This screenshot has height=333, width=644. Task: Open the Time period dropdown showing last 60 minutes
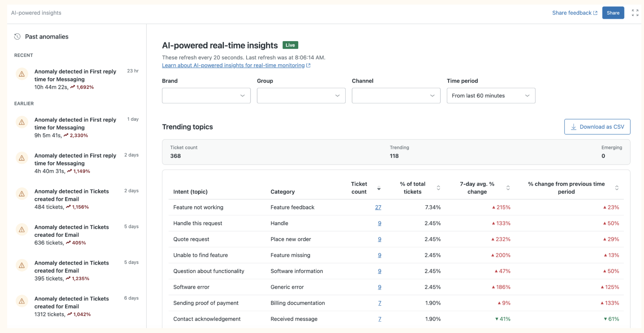pos(491,96)
